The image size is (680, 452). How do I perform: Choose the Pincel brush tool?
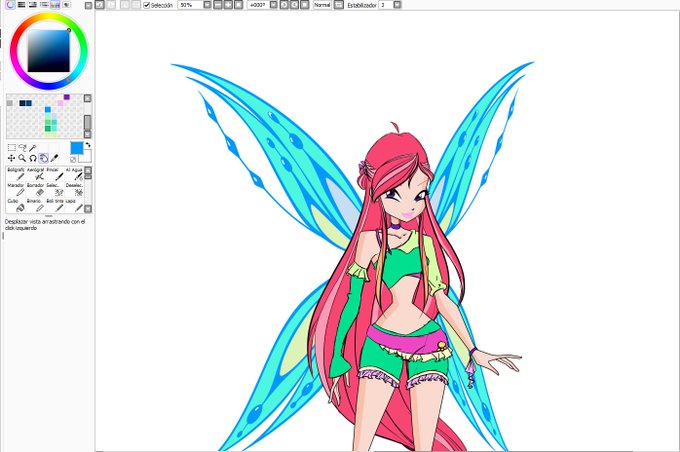55,174
